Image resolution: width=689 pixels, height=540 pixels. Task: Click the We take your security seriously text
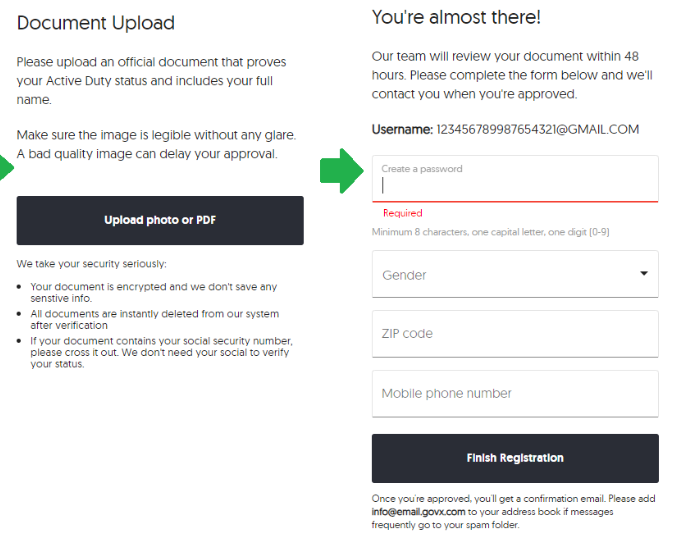[92, 264]
